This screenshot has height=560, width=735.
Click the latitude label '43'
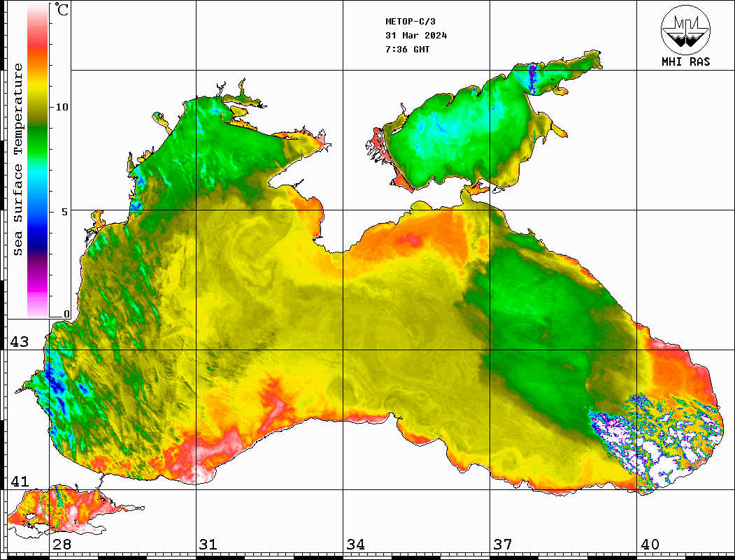click(20, 342)
